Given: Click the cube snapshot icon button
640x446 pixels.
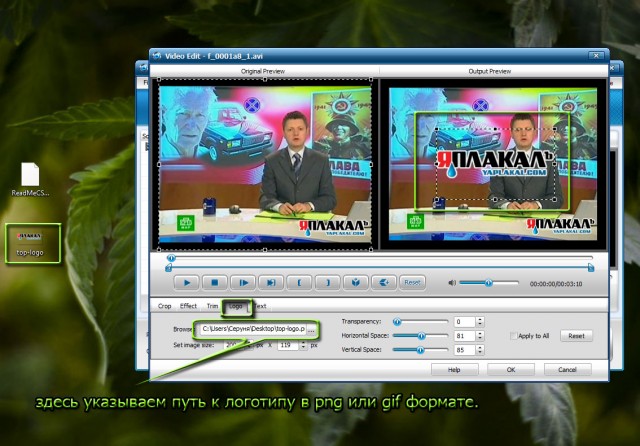Looking at the screenshot, I should click(356, 282).
